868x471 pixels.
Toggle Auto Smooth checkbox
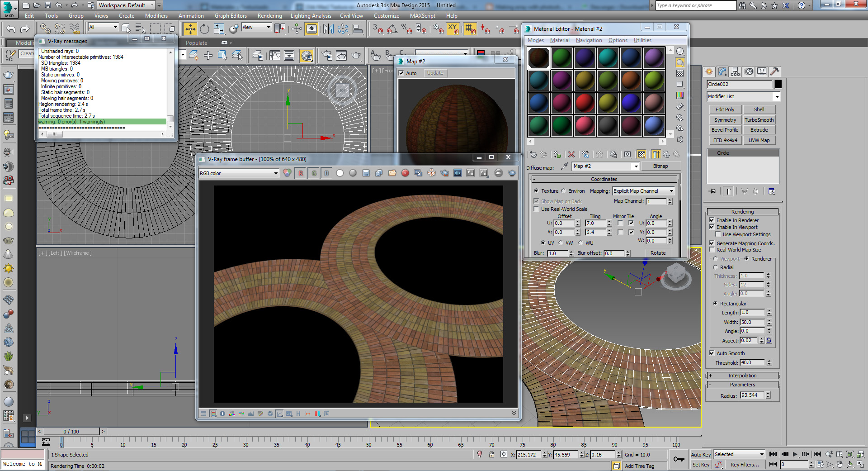click(712, 353)
